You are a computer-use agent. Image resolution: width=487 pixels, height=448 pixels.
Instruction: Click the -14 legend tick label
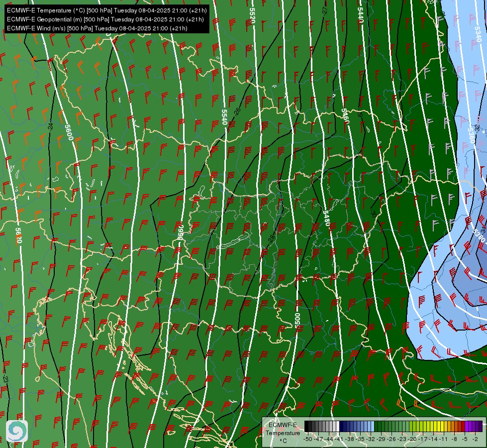pyautogui.click(x=433, y=439)
